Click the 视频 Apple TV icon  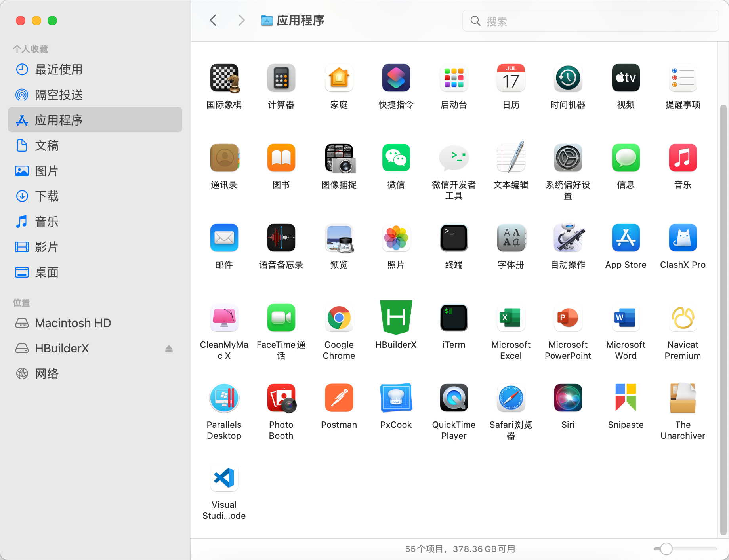626,78
